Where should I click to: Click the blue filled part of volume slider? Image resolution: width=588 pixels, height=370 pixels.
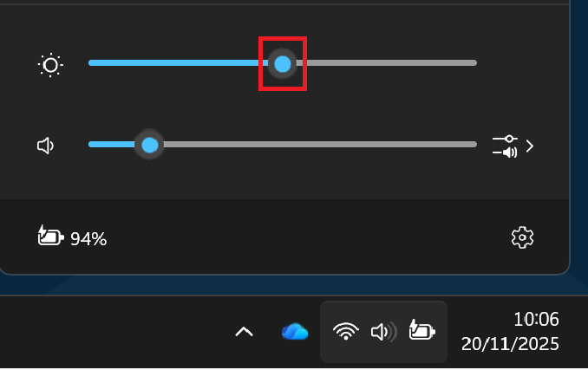(x=112, y=144)
